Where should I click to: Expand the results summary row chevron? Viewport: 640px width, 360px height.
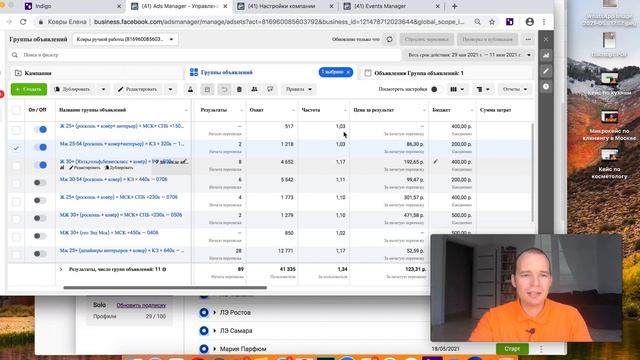(x=61, y=269)
